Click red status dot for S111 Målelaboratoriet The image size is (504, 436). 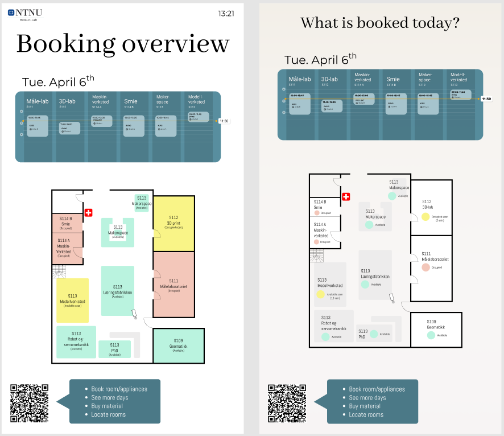coord(425,267)
